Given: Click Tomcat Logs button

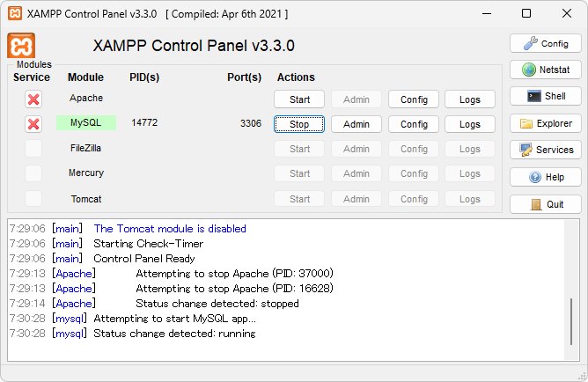Looking at the screenshot, I should coord(470,199).
